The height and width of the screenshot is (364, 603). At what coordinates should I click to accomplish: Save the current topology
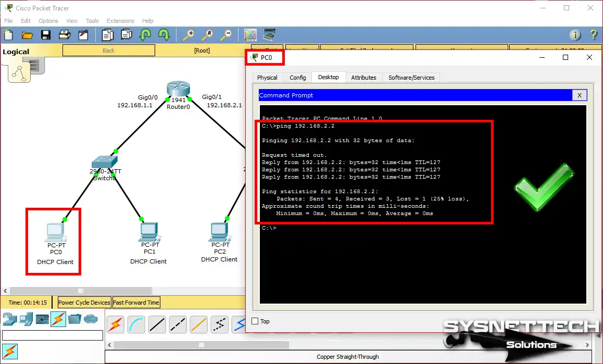point(46,34)
